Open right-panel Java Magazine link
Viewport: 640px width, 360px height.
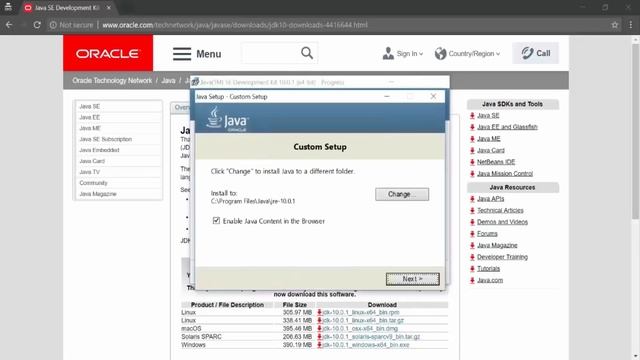click(x=497, y=245)
